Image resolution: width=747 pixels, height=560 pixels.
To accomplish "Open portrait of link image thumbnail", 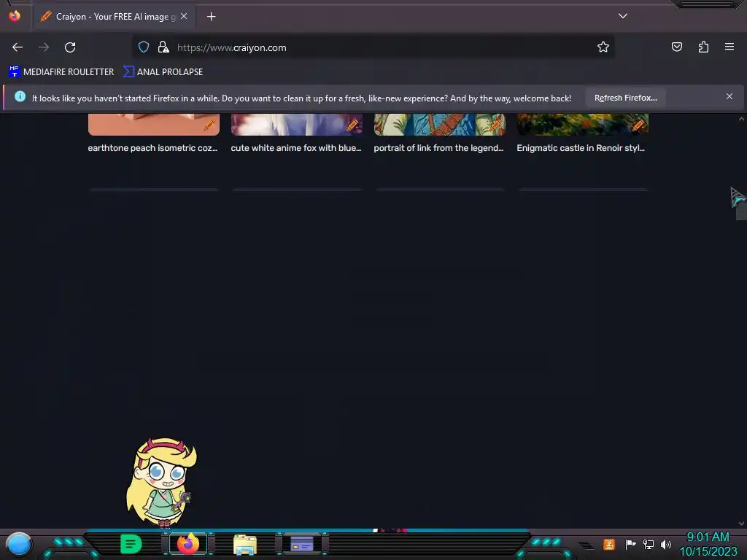I will [440, 124].
